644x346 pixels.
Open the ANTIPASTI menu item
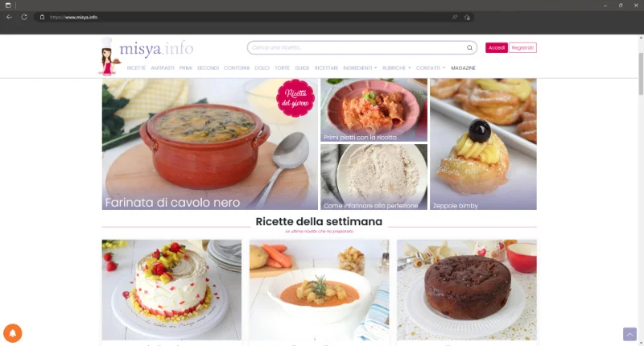(x=163, y=68)
